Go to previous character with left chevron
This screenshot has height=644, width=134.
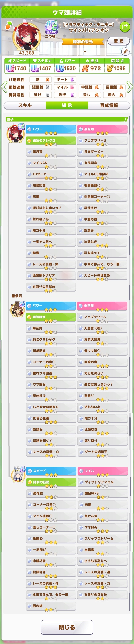[x=4, y=87]
